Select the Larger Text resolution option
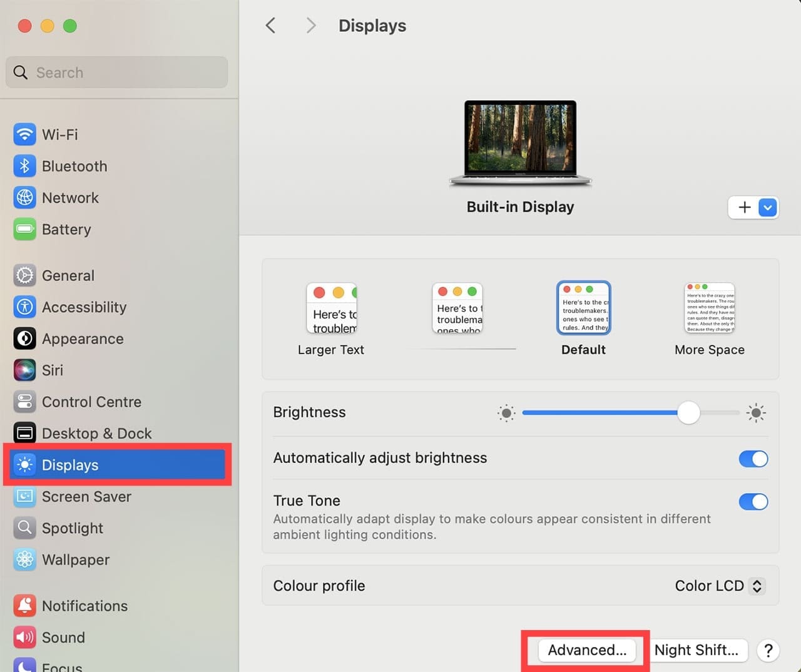 click(x=331, y=320)
